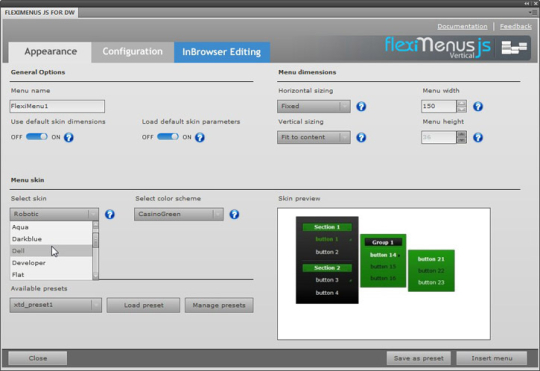Open Vertical sizing Fit to content dropdown

(x=314, y=137)
